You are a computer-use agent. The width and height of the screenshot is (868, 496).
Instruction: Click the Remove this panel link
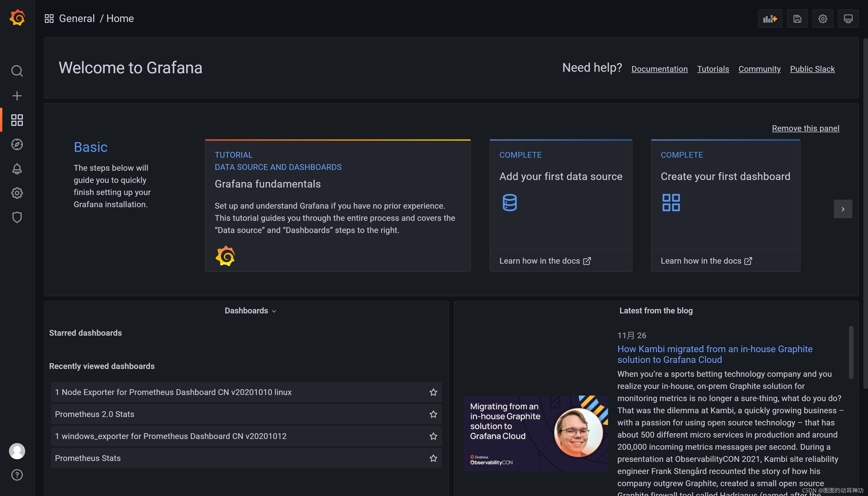tap(805, 128)
